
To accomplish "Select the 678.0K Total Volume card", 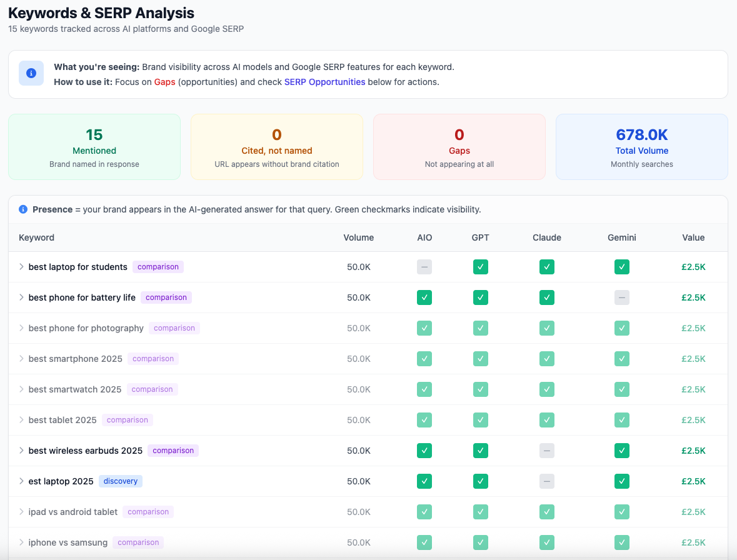I will pos(641,146).
